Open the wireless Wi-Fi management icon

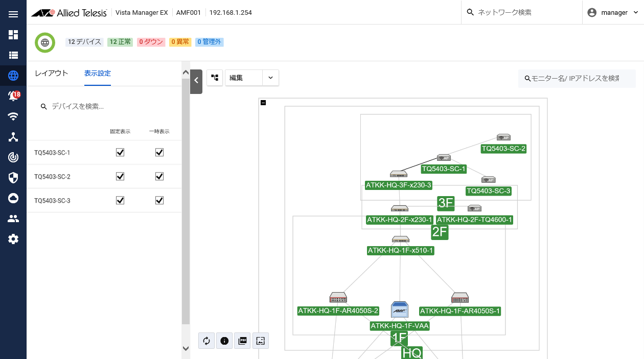[13, 116]
